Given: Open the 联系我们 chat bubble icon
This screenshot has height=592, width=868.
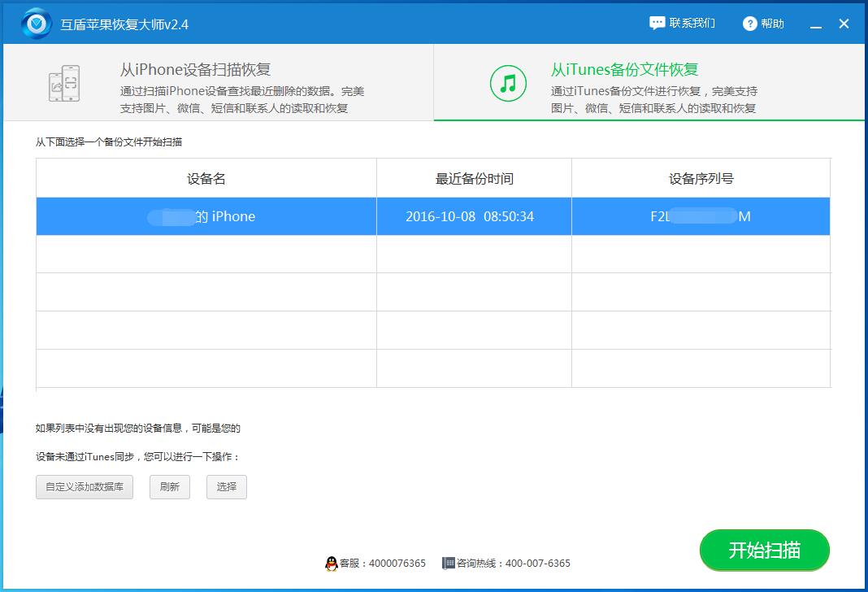Looking at the screenshot, I should click(657, 24).
